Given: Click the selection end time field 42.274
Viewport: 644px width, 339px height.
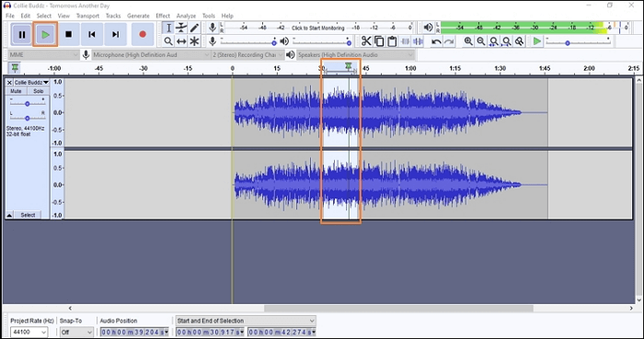Looking at the screenshot, I should pos(282,332).
